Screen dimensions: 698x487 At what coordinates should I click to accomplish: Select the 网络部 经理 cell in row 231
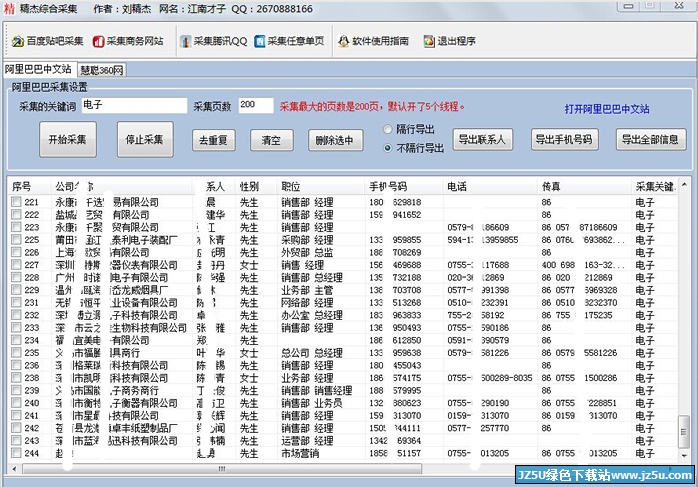pos(307,303)
